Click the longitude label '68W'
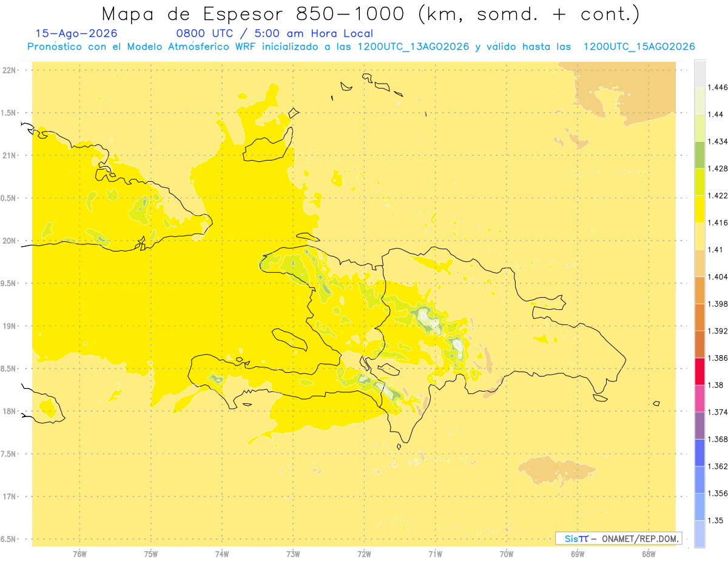 pos(649,554)
